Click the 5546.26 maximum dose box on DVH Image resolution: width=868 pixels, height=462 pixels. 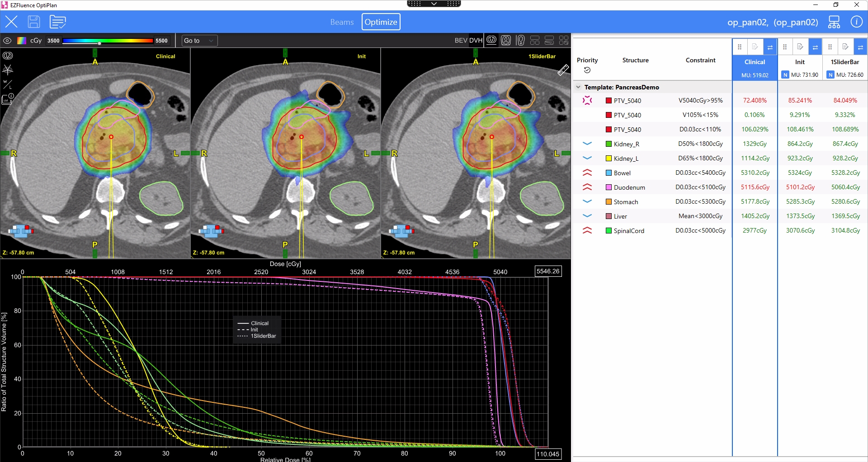(x=548, y=271)
